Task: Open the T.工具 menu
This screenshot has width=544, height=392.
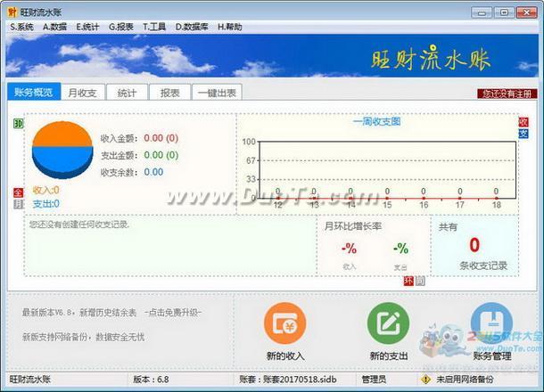Action: [x=154, y=27]
